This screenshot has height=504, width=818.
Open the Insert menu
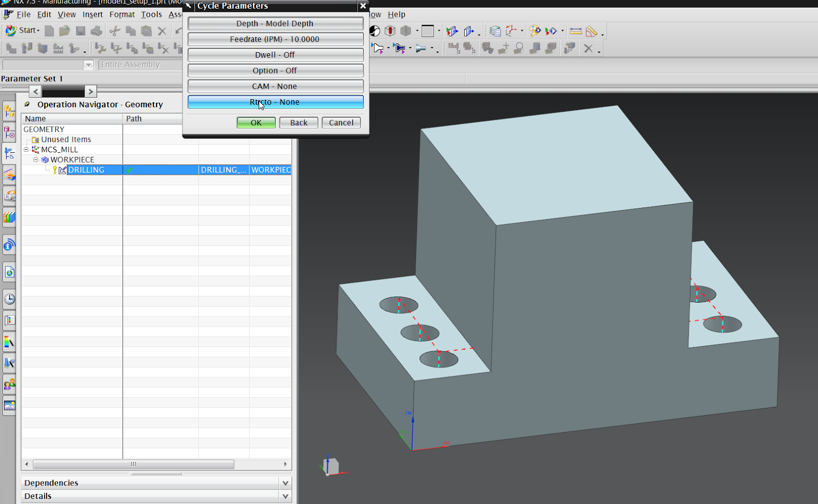pyautogui.click(x=93, y=14)
